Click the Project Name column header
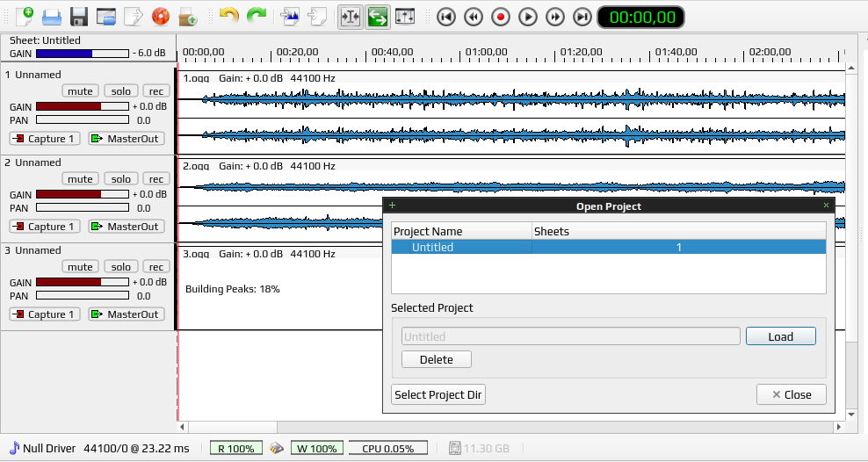The width and height of the screenshot is (868, 462). [462, 231]
